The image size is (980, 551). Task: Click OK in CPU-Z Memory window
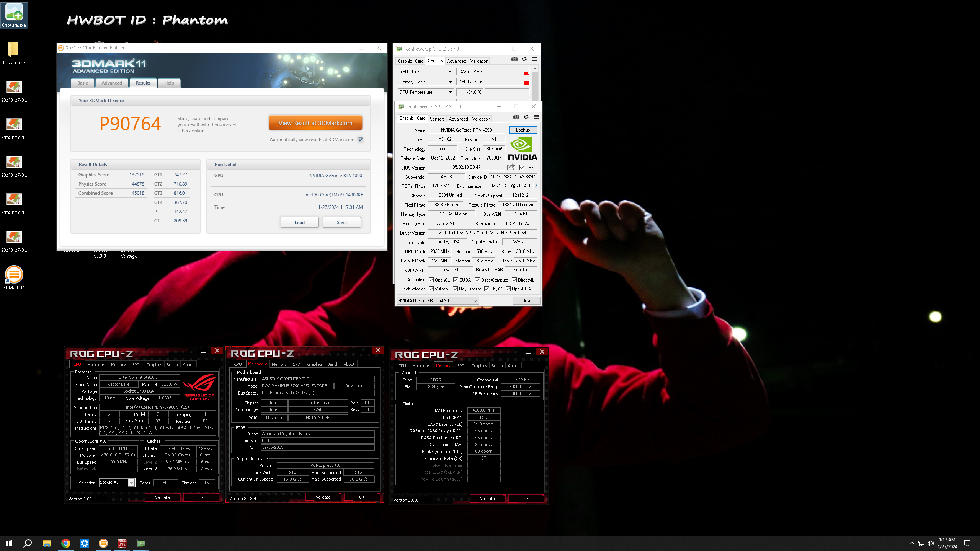point(526,499)
